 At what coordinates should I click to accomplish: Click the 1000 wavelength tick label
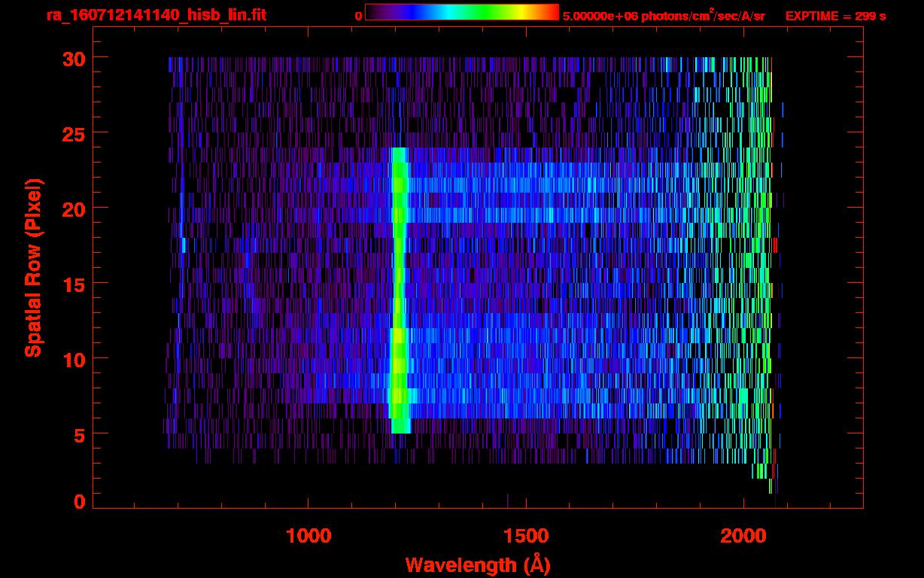[x=309, y=536]
